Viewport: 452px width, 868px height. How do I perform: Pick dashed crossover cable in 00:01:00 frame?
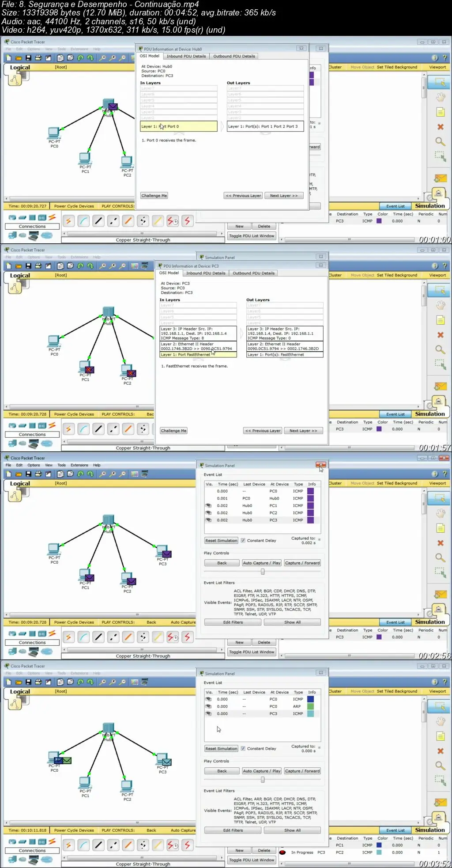(113, 221)
